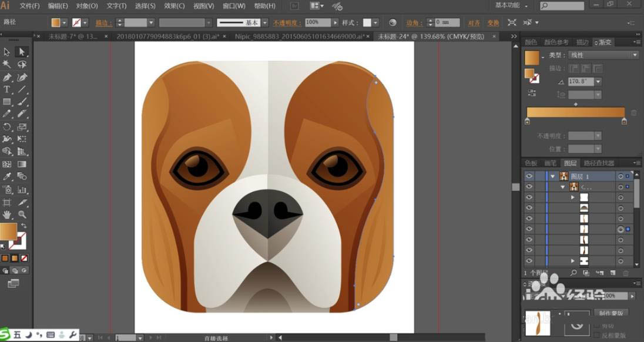Open the 窗口(W) menu
Viewport: 644px width, 342px height.
click(234, 6)
